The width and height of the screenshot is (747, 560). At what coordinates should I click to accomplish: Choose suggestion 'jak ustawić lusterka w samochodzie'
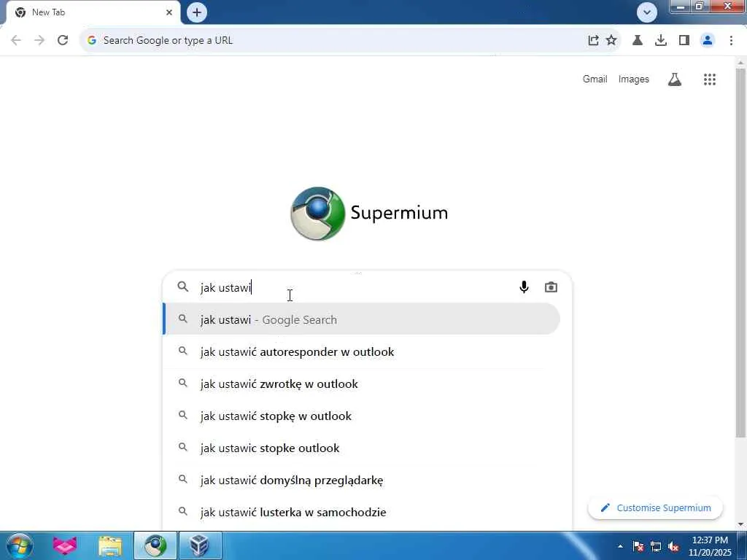[361, 513]
